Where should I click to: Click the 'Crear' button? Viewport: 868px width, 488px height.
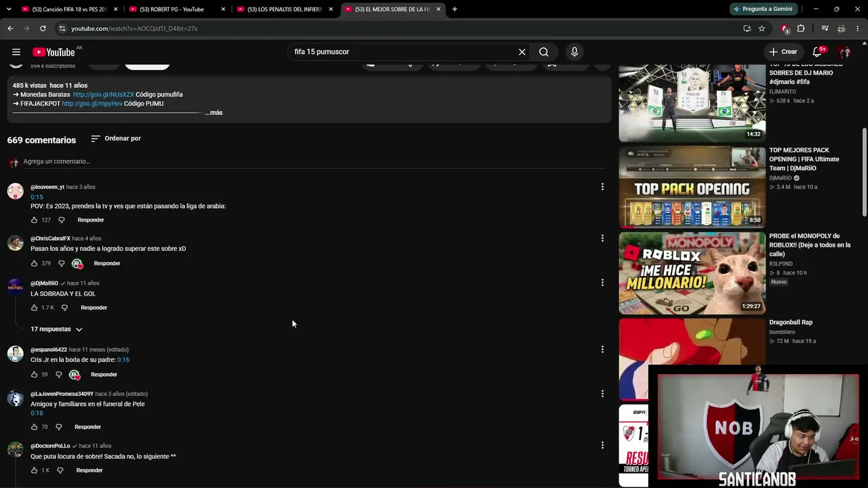[783, 52]
